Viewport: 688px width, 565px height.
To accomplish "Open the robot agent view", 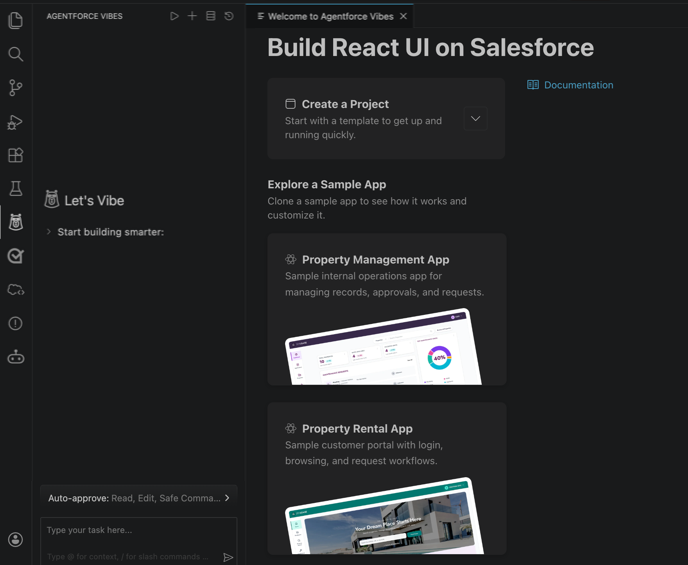I will (16, 357).
